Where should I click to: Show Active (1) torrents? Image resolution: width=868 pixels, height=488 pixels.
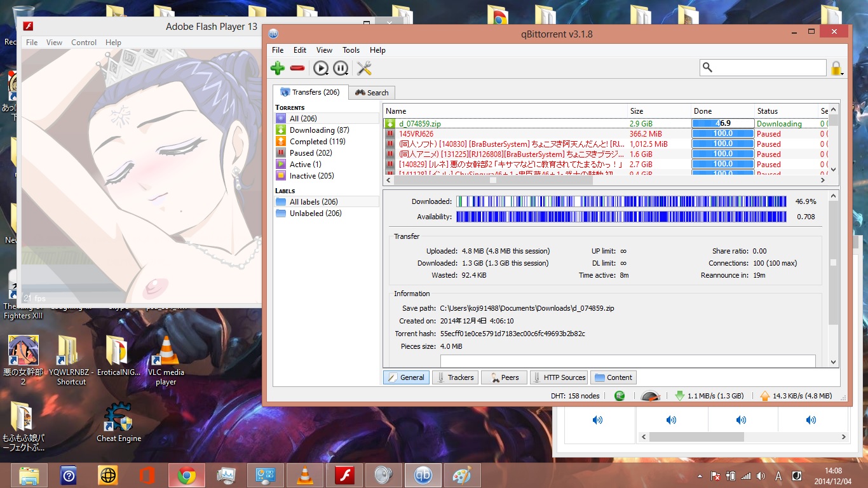[x=327, y=164]
